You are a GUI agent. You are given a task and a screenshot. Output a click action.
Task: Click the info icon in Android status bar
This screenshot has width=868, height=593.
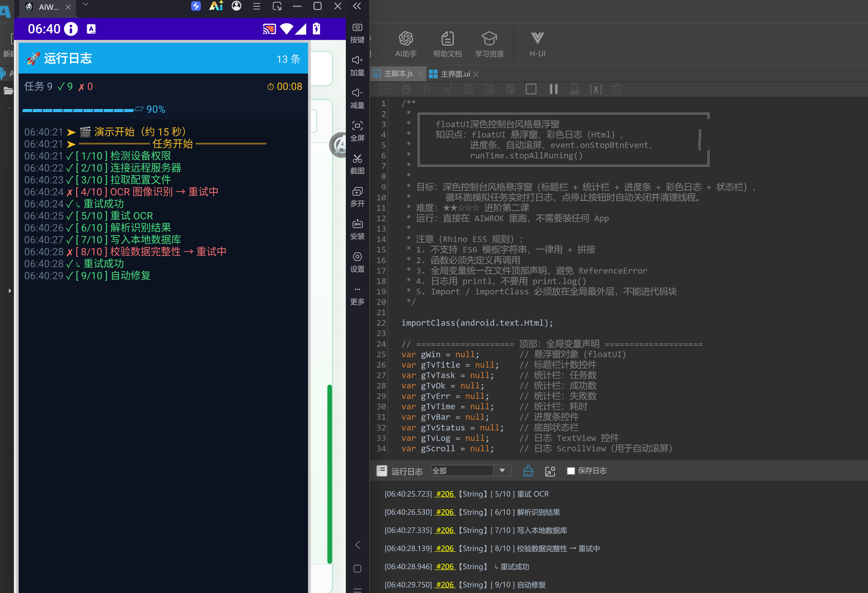[71, 29]
